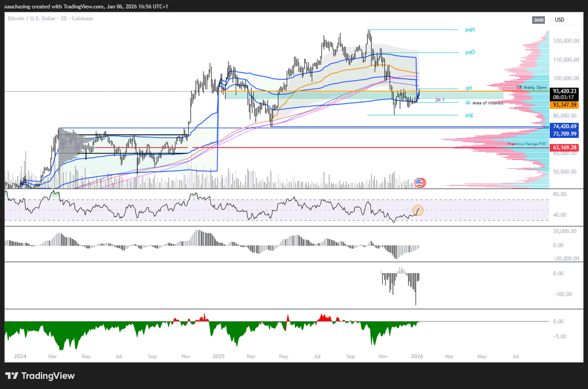Screen dimensions: 588x389
Task: Click the pqH level label
Action: (470, 29)
